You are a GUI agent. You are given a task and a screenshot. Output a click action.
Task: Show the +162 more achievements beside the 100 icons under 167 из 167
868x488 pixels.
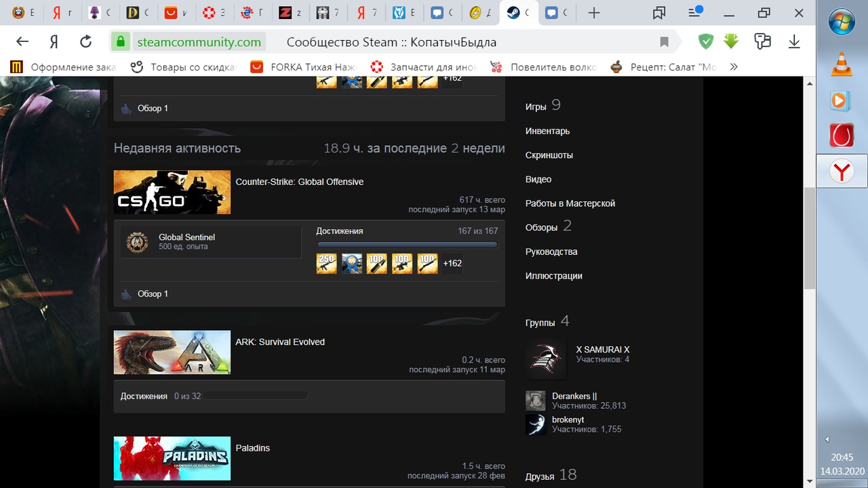pos(452,264)
